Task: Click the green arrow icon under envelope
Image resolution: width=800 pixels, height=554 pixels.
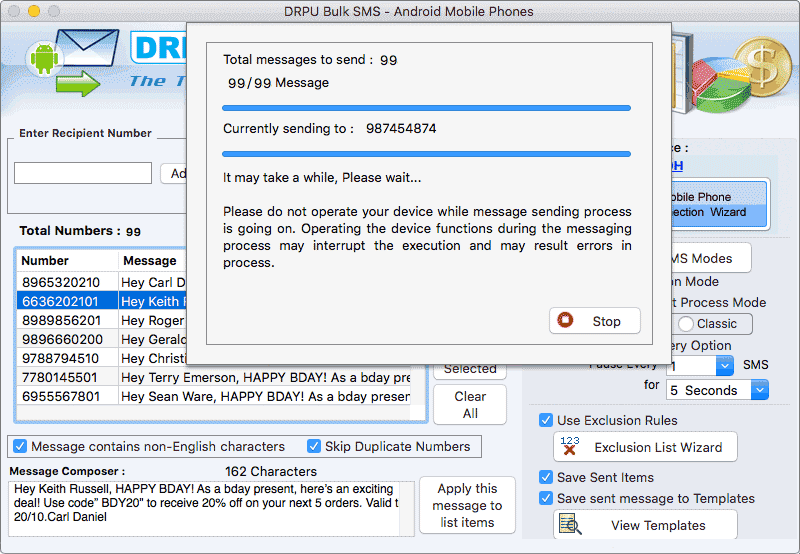Action: coord(78,85)
